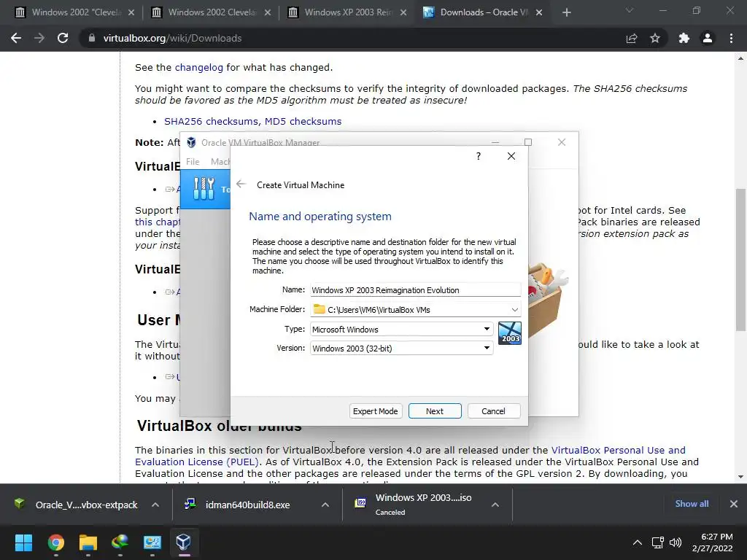Open the Windows Start menu
The image size is (747, 560).
(23, 542)
